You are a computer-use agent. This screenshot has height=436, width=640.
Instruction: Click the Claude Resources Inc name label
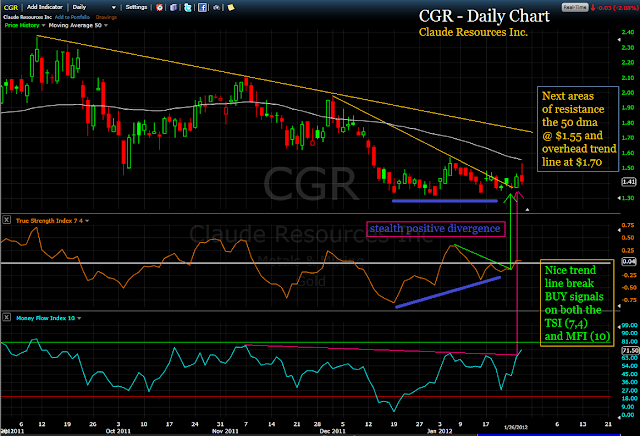[x=27, y=17]
